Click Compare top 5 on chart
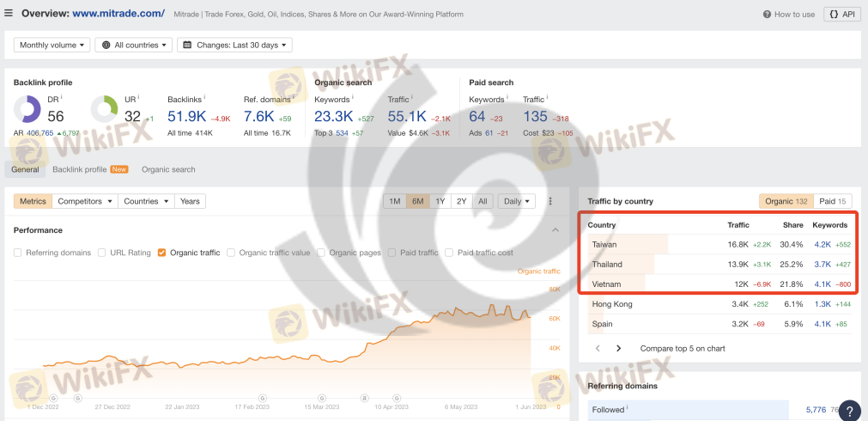Screen dimensions: 868x421 coord(683,349)
